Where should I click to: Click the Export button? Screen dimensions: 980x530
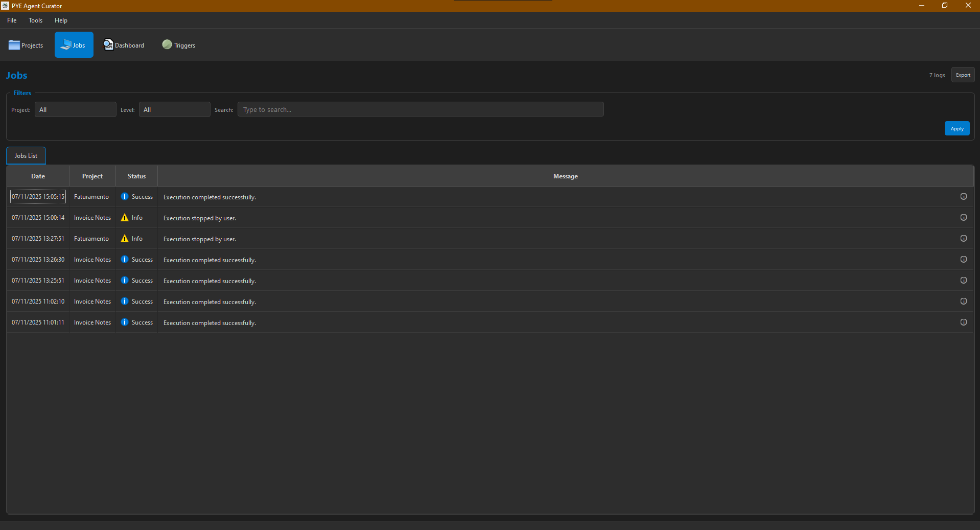pyautogui.click(x=963, y=75)
